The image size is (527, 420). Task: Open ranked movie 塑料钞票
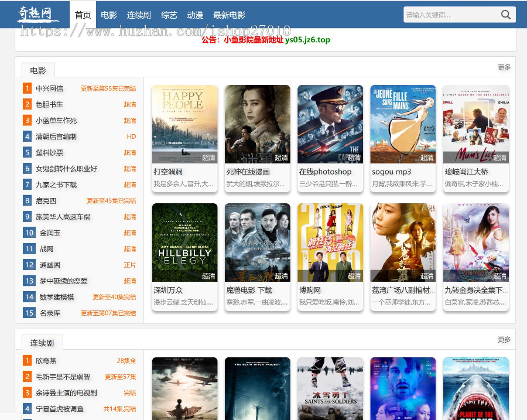click(49, 153)
